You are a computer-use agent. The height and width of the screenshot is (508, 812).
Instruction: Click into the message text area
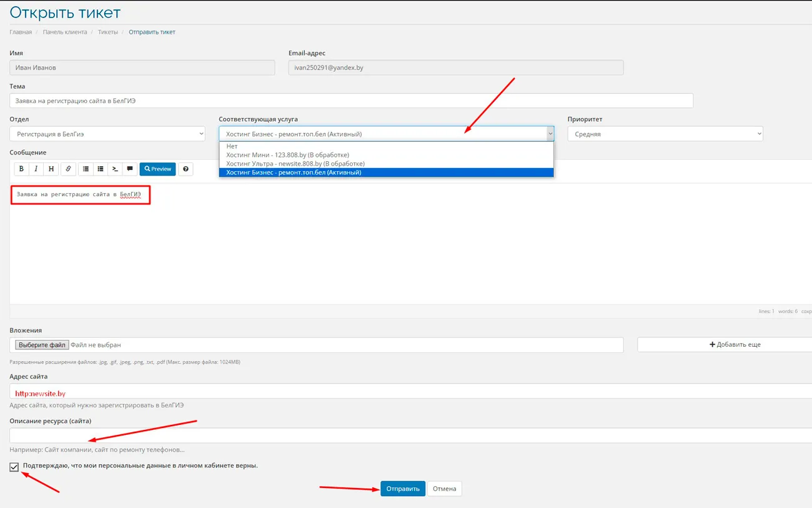point(410,244)
